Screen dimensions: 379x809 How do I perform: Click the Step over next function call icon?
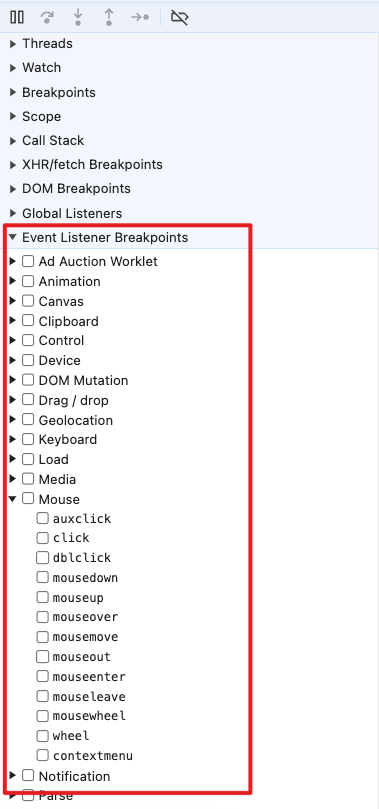tap(47, 18)
